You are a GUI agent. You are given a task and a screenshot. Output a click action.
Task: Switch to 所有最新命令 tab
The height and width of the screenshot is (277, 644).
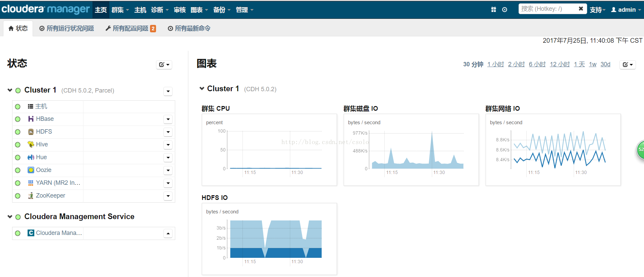click(189, 28)
